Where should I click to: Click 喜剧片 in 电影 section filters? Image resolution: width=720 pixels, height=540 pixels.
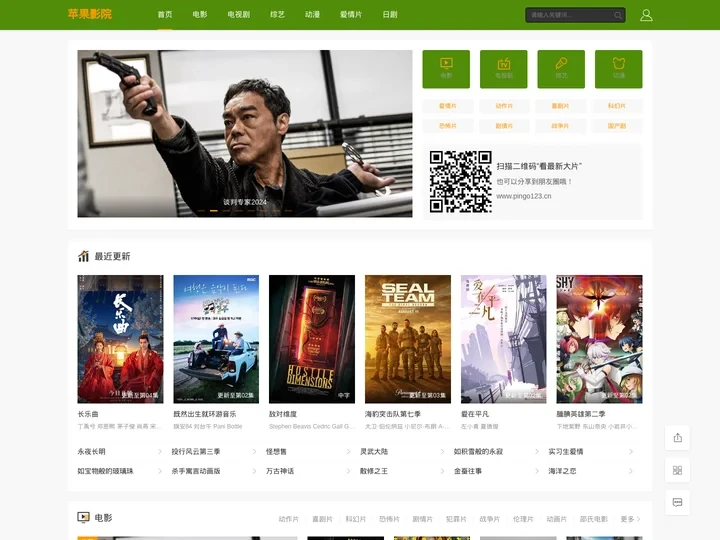(322, 519)
